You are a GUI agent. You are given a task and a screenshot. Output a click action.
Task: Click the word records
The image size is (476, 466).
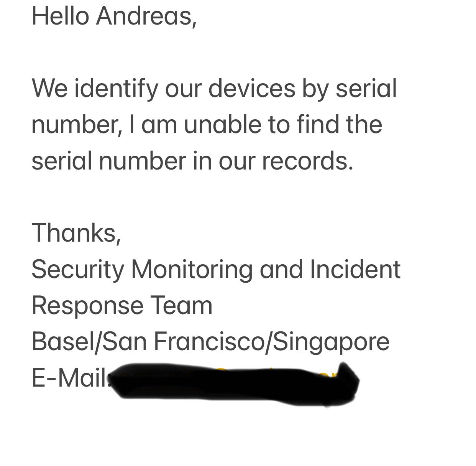307,161
